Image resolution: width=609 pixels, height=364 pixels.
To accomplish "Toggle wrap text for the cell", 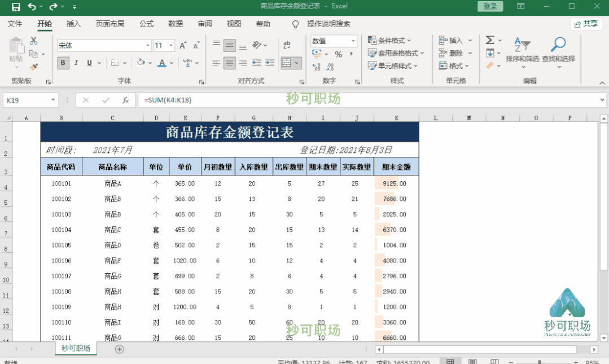I will point(287,45).
